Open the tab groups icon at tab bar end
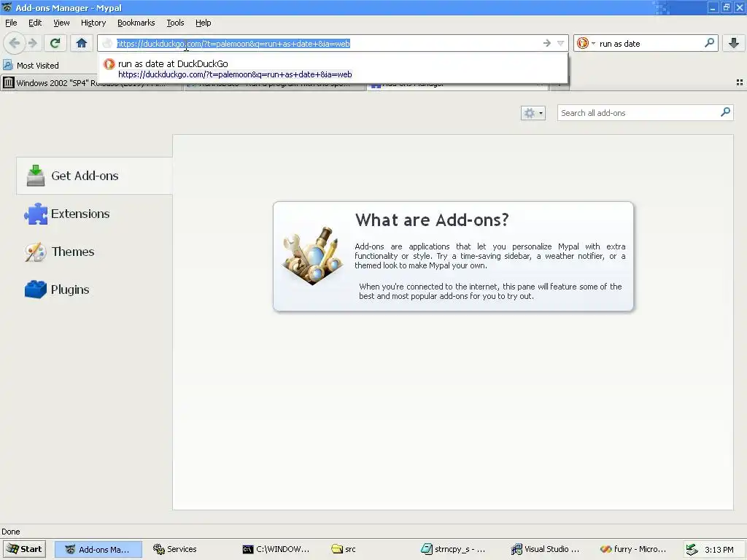The height and width of the screenshot is (560, 747). coord(740,82)
